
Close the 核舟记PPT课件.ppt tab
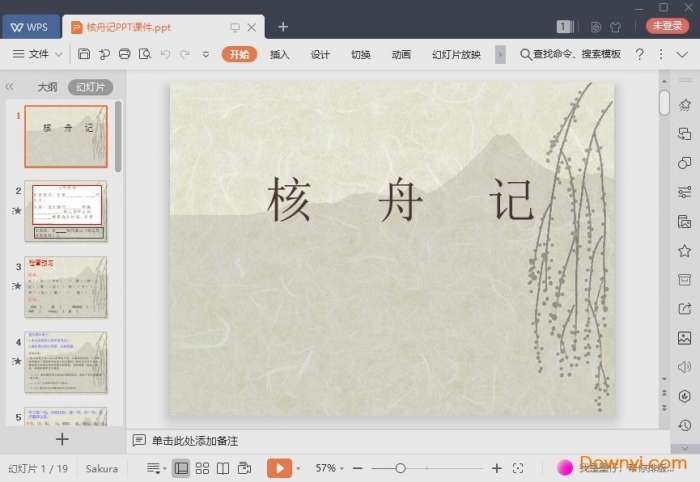tap(252, 27)
